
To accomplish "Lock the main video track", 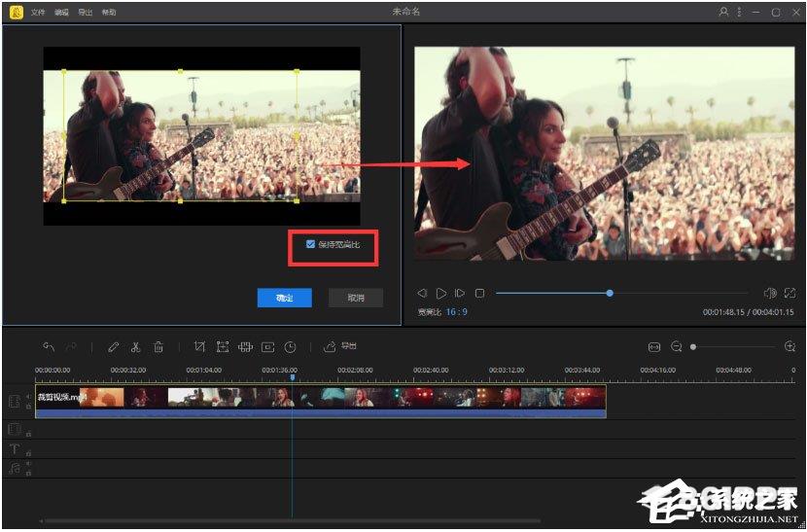I will coord(28,407).
